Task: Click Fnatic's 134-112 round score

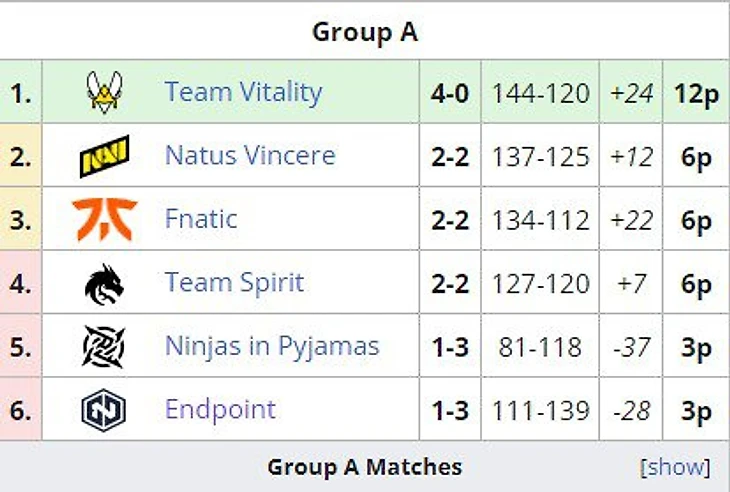Action: (540, 220)
